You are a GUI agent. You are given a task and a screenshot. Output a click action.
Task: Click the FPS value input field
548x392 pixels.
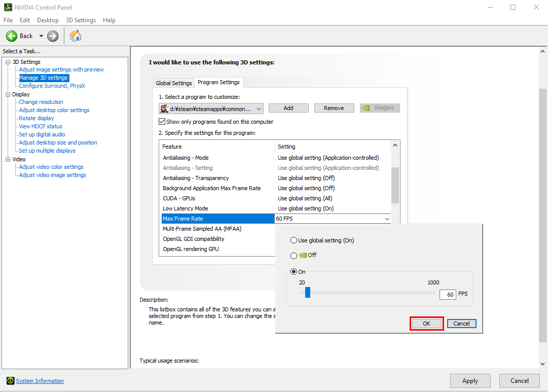click(448, 295)
